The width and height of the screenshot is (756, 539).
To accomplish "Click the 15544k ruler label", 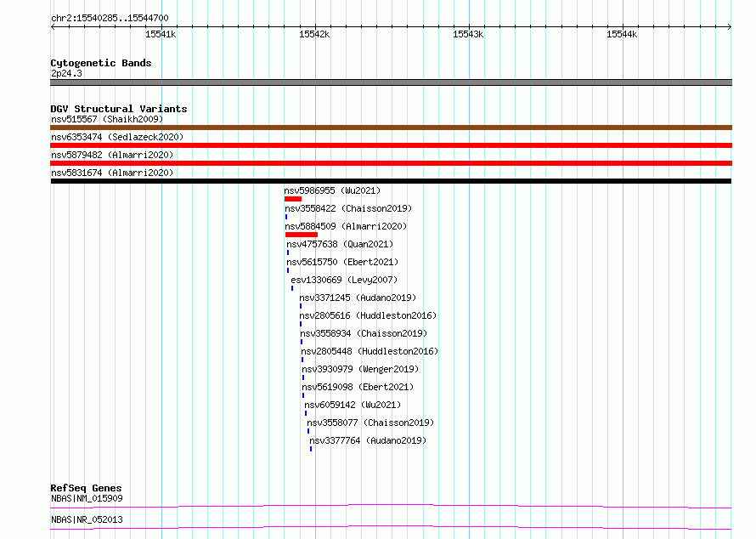I will point(622,34).
